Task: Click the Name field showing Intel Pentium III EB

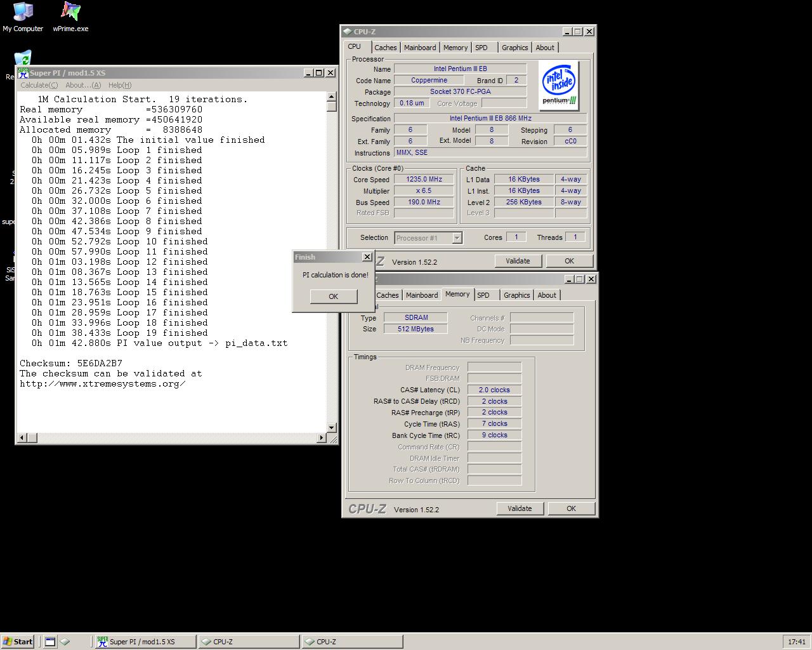Action: point(461,69)
